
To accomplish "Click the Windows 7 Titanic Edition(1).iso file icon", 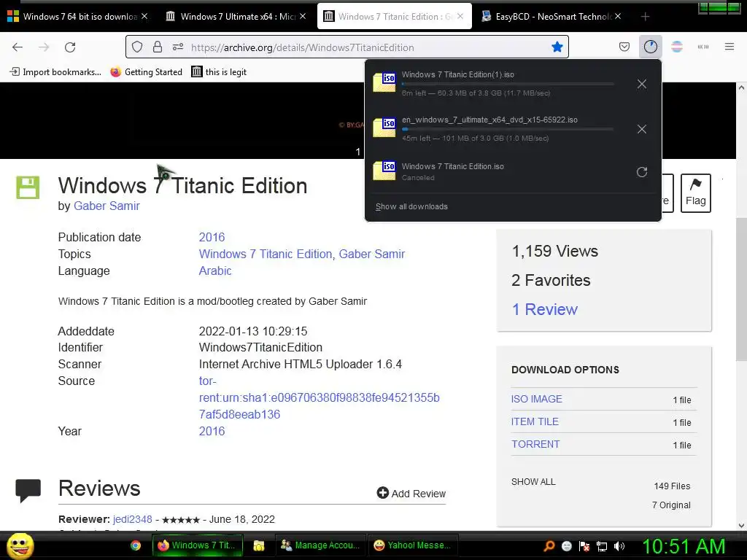I will pos(384,82).
